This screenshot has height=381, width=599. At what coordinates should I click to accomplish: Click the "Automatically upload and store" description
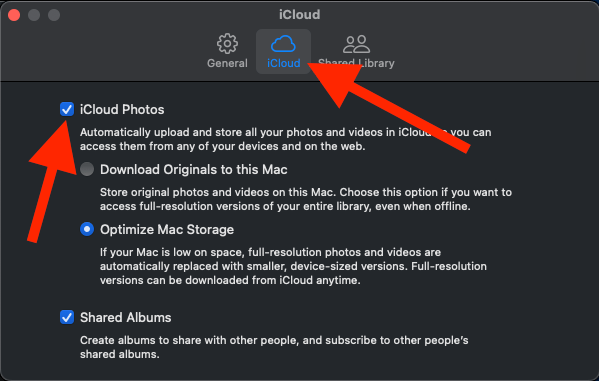285,139
